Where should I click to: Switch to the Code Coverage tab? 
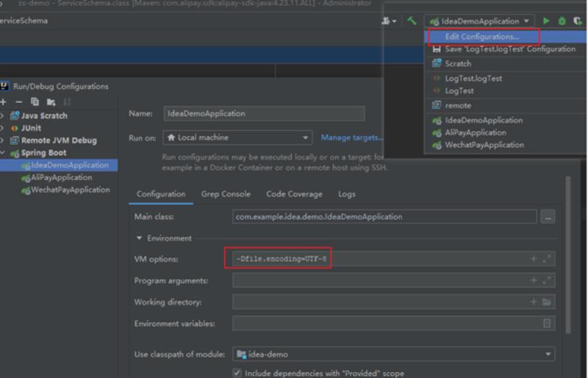click(294, 194)
